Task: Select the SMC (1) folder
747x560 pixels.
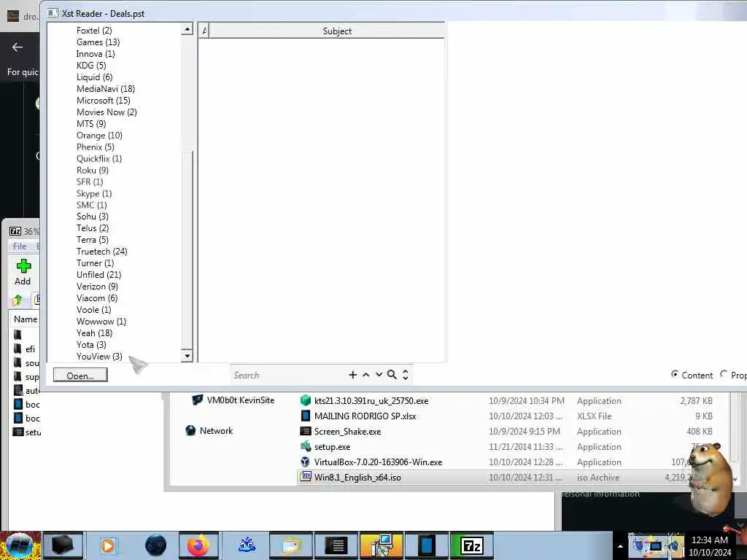Action: click(91, 205)
